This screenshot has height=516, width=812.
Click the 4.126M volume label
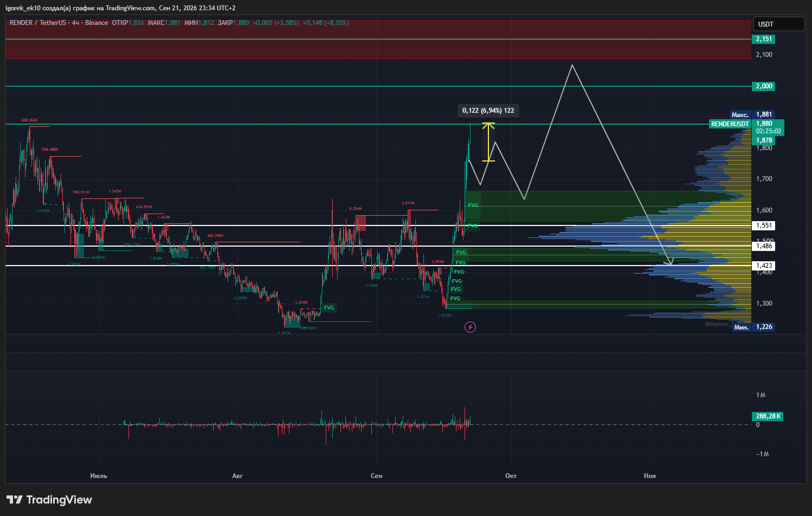[x=371, y=285]
